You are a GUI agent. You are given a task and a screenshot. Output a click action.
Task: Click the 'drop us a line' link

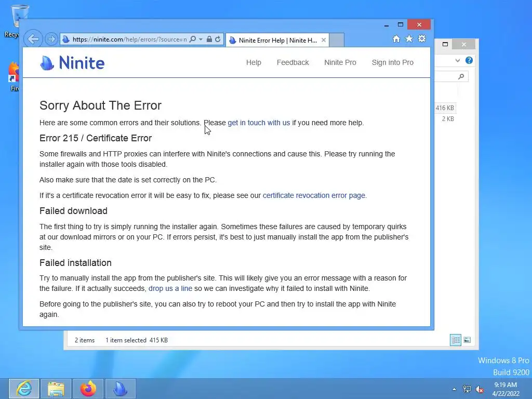click(x=170, y=288)
